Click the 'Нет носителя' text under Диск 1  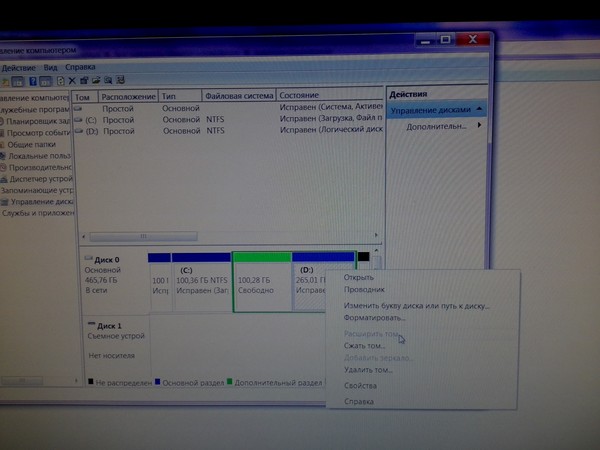coord(111,356)
